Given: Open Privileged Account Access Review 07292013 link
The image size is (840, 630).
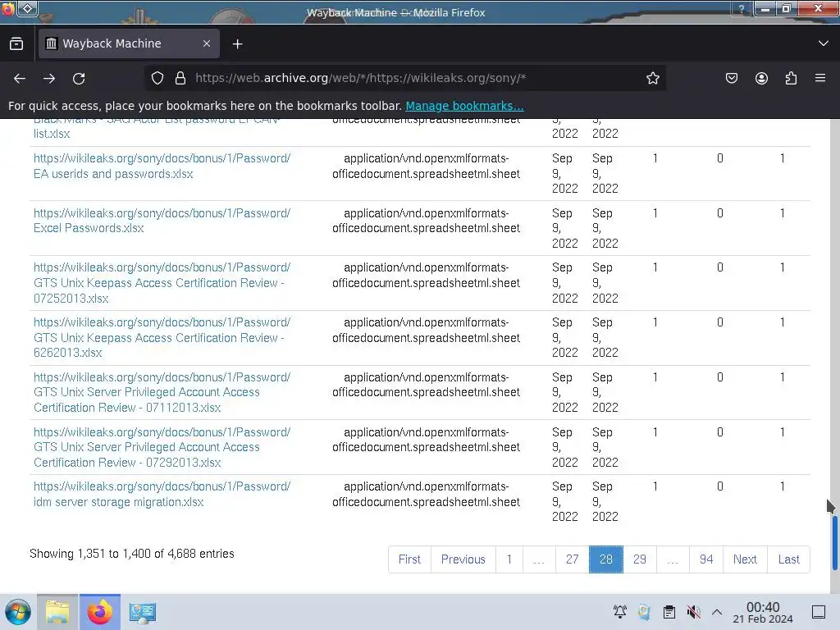Looking at the screenshot, I should tap(162, 447).
